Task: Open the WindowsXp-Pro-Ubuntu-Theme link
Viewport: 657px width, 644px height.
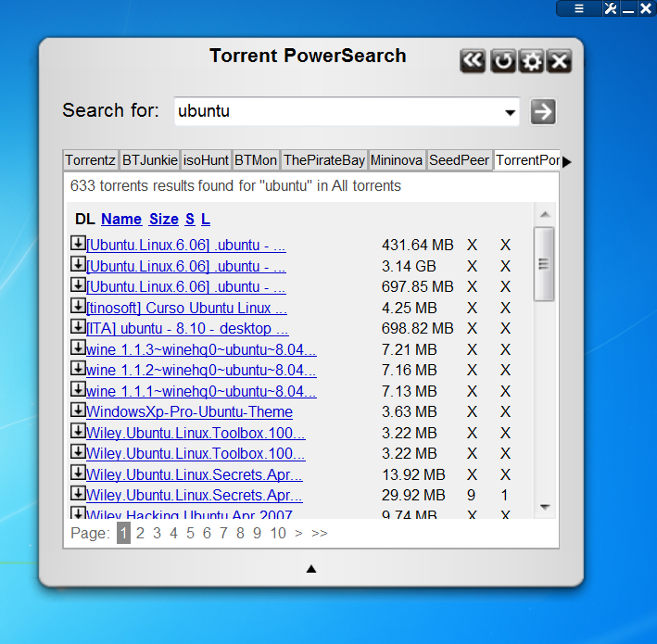Action: click(x=189, y=411)
